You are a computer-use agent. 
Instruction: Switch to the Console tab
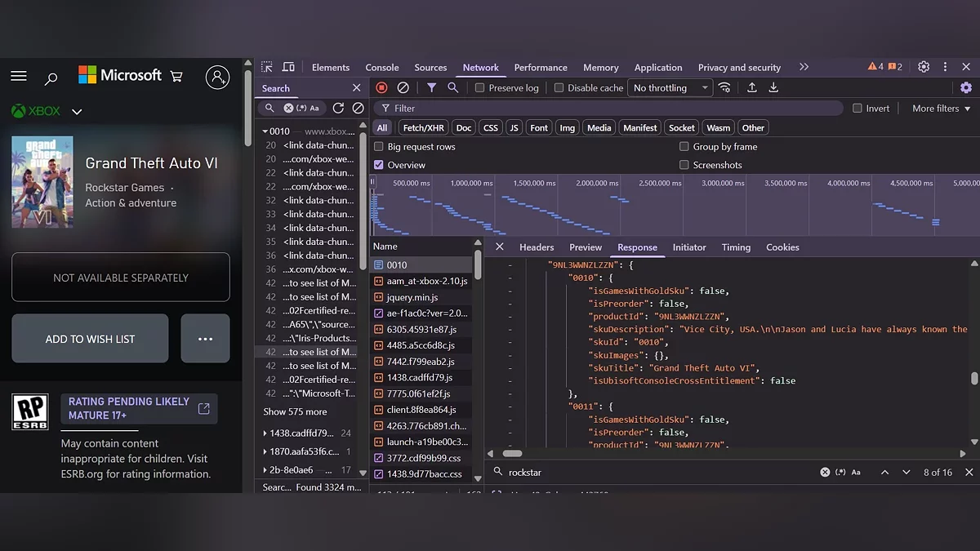[381, 68]
